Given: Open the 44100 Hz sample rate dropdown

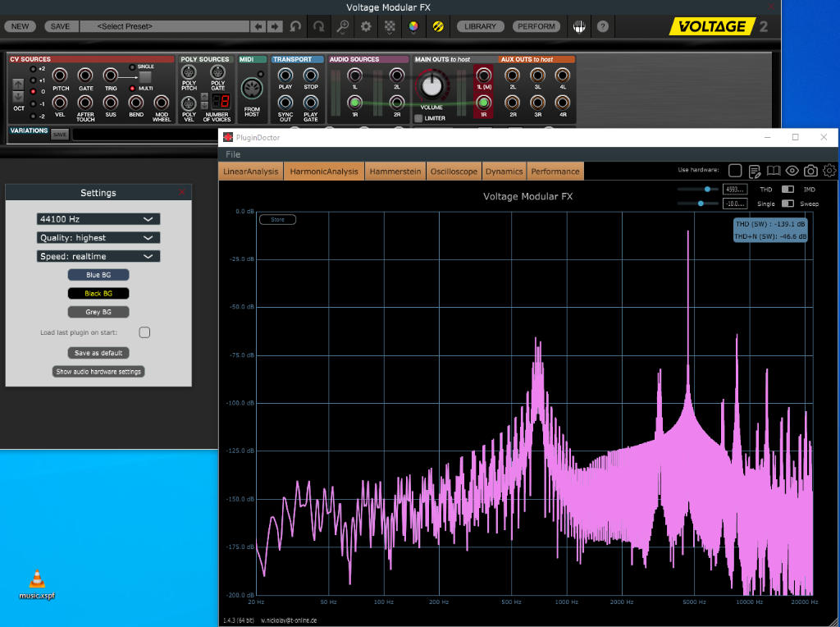Looking at the screenshot, I should pyautogui.click(x=98, y=218).
